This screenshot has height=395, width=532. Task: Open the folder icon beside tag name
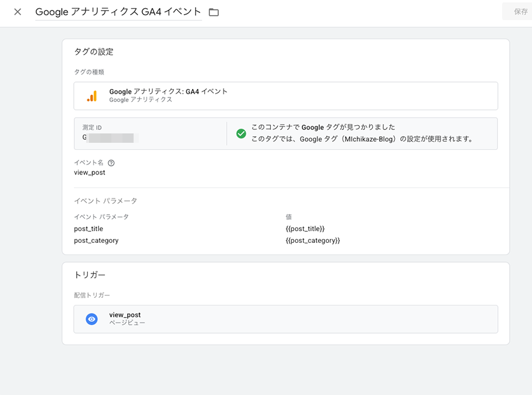[214, 12]
